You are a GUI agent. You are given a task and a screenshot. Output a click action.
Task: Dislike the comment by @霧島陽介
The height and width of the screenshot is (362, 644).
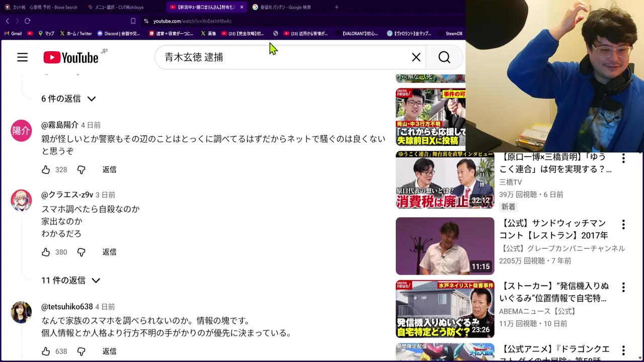click(82, 170)
